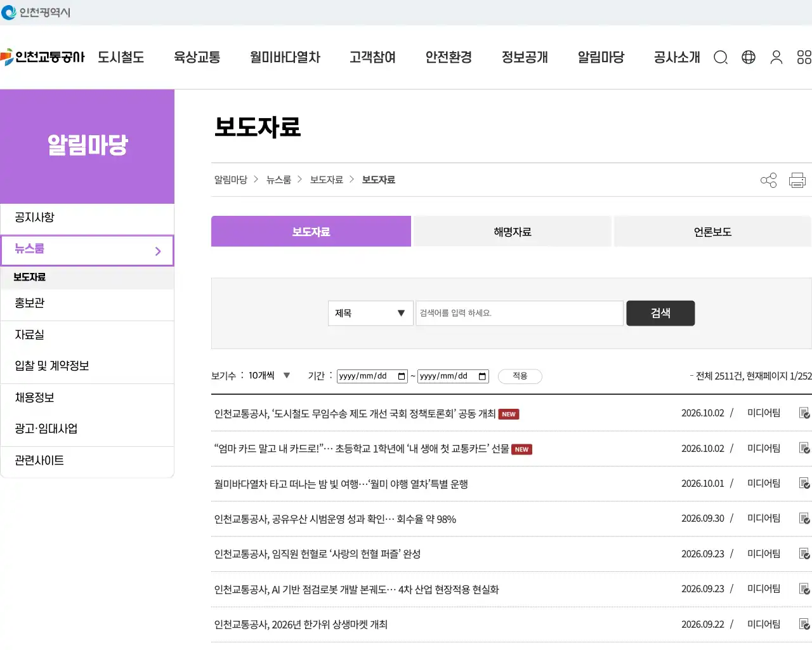Click the share icon beside breadcrumb
The height and width of the screenshot is (650, 812).
coord(769,180)
